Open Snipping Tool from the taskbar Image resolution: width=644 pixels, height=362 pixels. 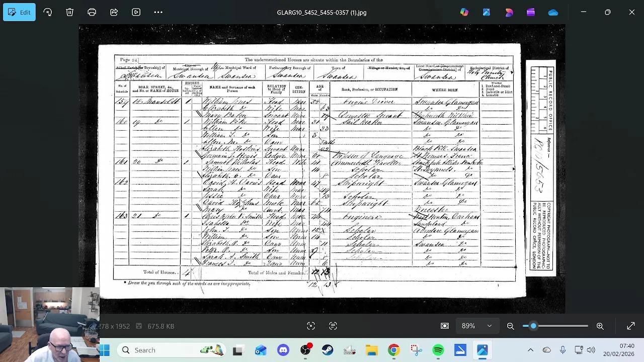(x=416, y=350)
